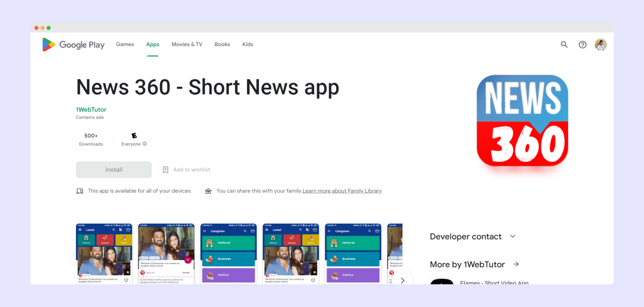The width and height of the screenshot is (644, 307).
Task: Click the devices availability icon
Action: [x=80, y=191]
